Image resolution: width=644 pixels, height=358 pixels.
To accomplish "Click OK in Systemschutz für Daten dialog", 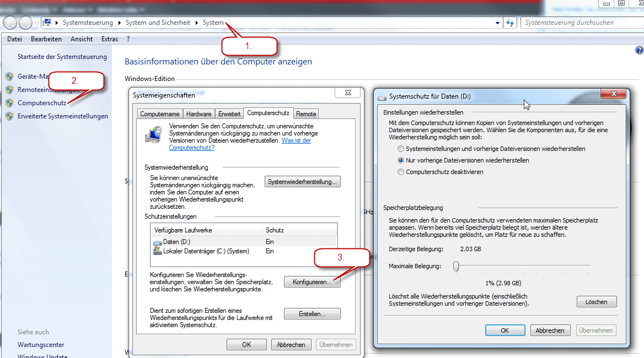I will point(505,330).
